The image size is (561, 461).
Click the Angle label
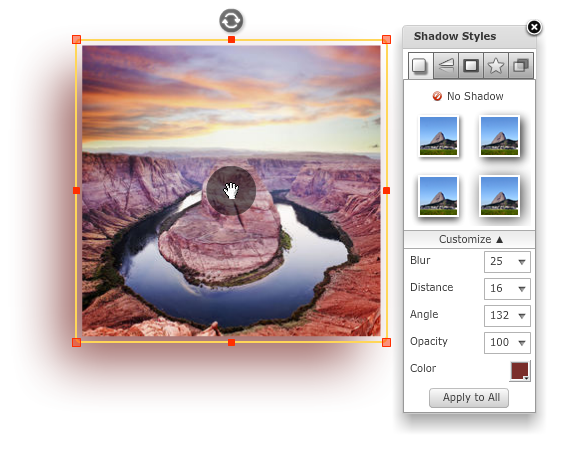click(x=424, y=314)
